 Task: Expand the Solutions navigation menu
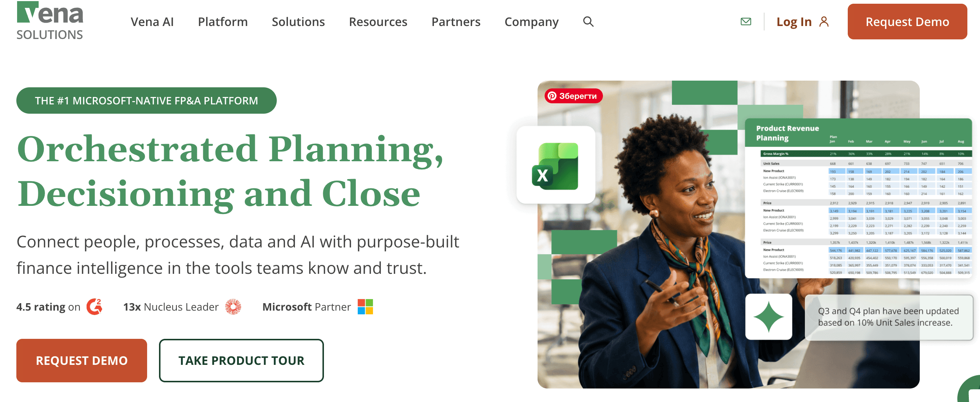pyautogui.click(x=298, y=22)
